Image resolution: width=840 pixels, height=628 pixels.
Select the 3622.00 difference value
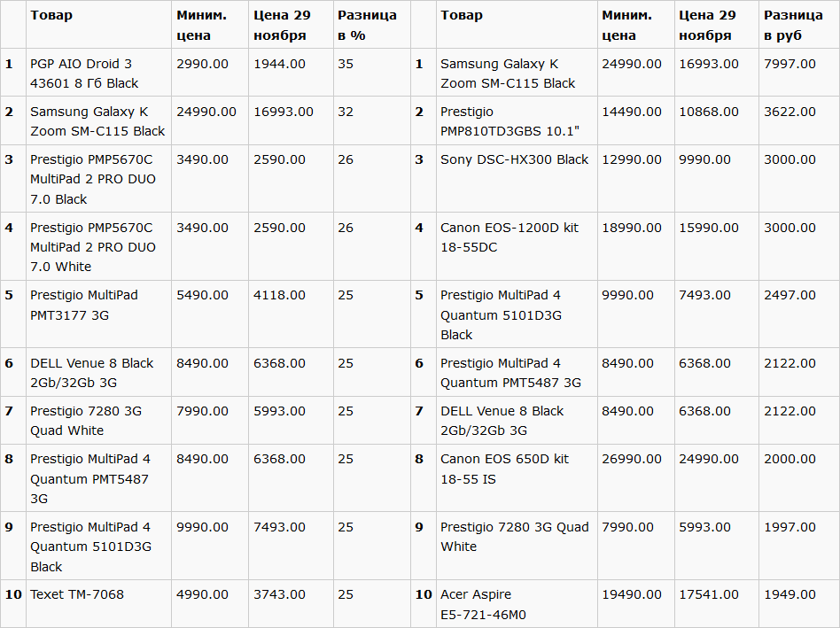tap(789, 112)
